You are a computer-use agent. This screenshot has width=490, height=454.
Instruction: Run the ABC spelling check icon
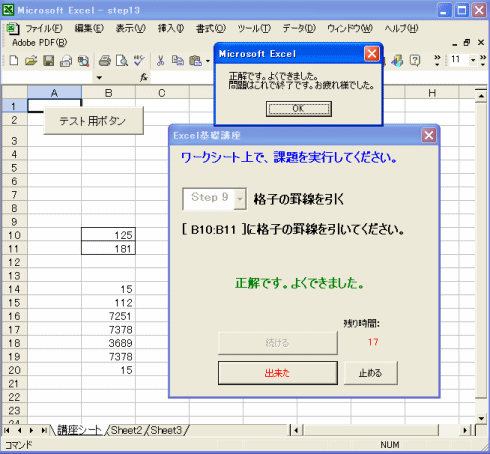coord(139,61)
